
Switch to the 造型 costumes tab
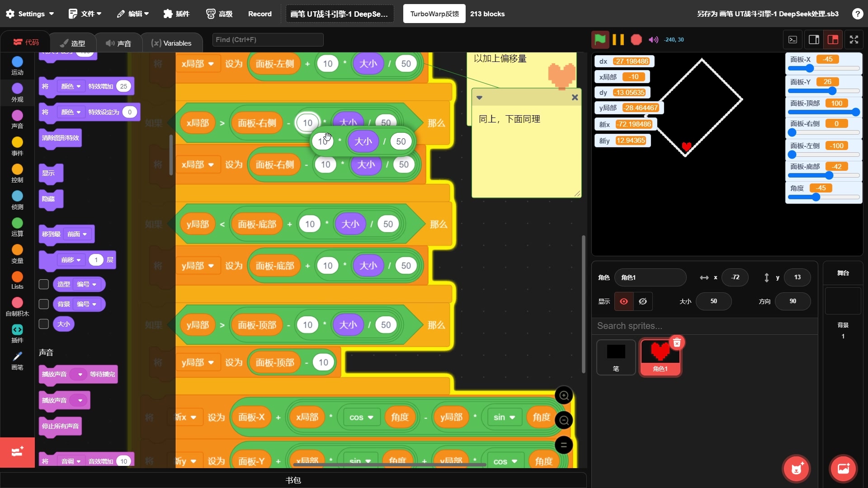point(72,43)
